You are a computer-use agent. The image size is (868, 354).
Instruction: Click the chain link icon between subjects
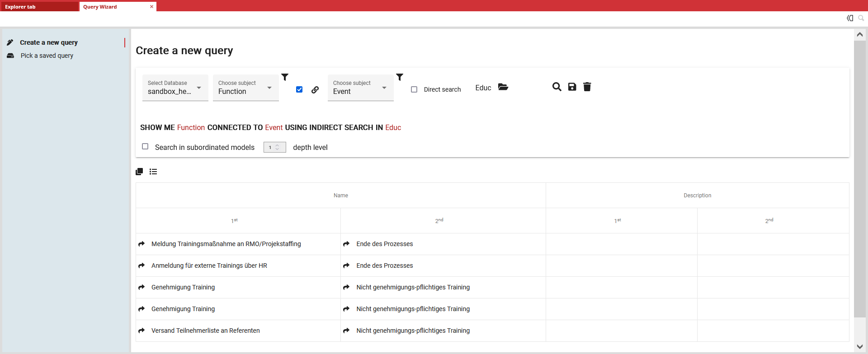click(x=315, y=90)
